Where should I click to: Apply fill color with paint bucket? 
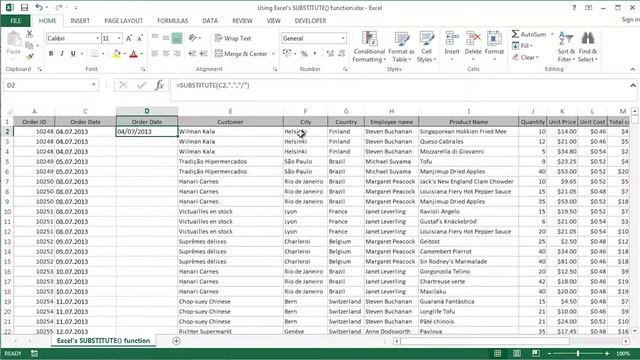tap(117, 53)
